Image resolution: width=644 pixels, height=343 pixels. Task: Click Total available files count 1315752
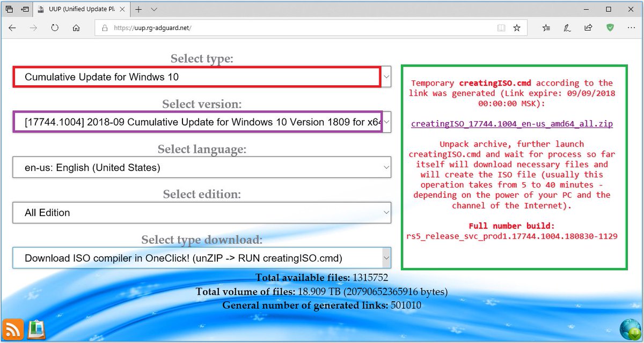370,278
